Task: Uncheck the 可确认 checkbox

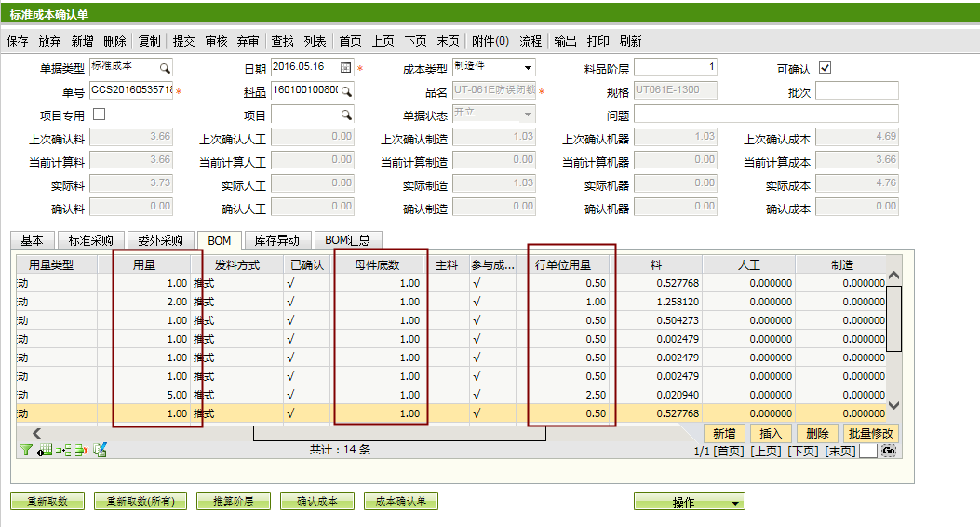Action: pyautogui.click(x=825, y=68)
